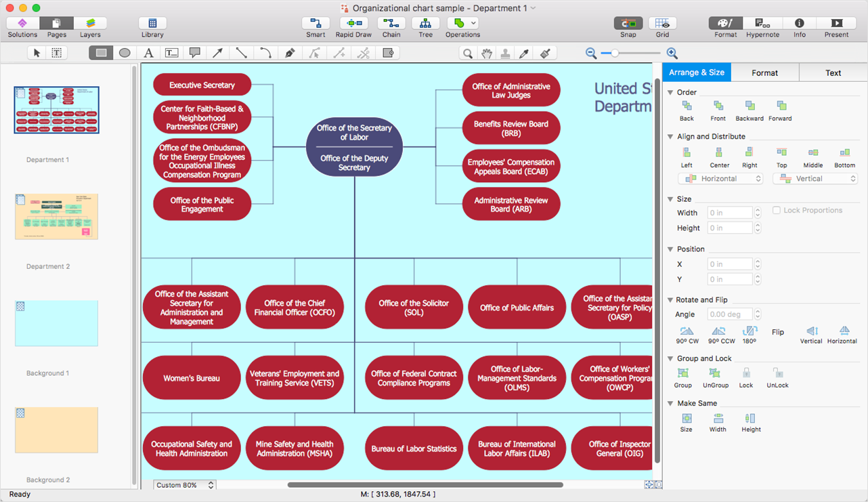868x502 pixels.
Task: Select the Pen drawing tool
Action: click(290, 53)
